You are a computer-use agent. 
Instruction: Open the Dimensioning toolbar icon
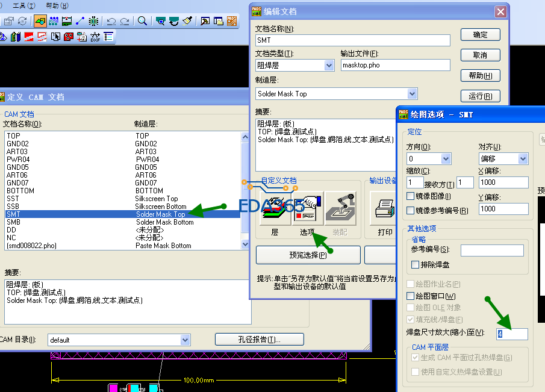[x=67, y=21]
